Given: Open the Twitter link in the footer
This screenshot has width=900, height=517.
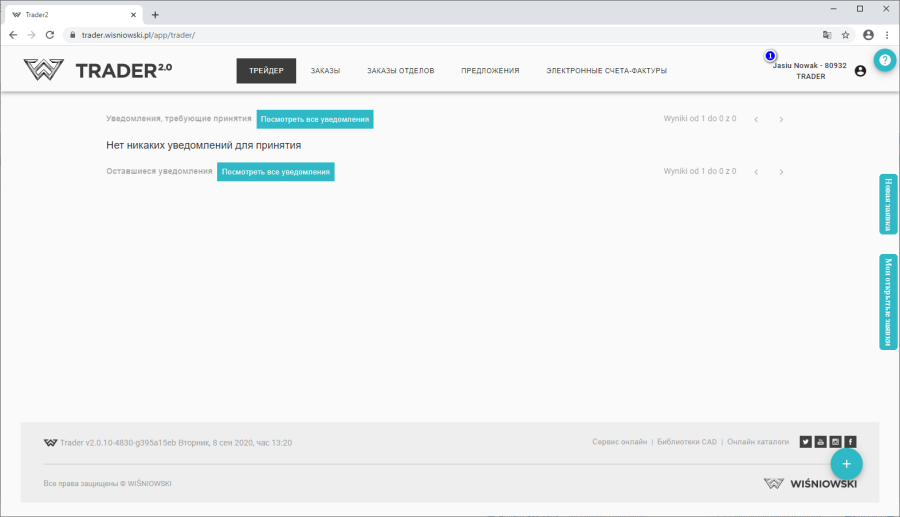Looking at the screenshot, I should 805,442.
